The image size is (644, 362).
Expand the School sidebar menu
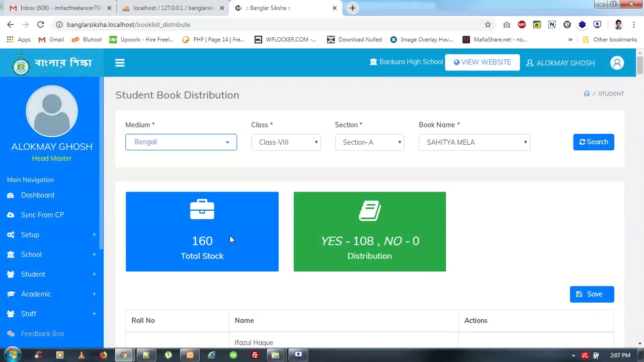pyautogui.click(x=52, y=254)
